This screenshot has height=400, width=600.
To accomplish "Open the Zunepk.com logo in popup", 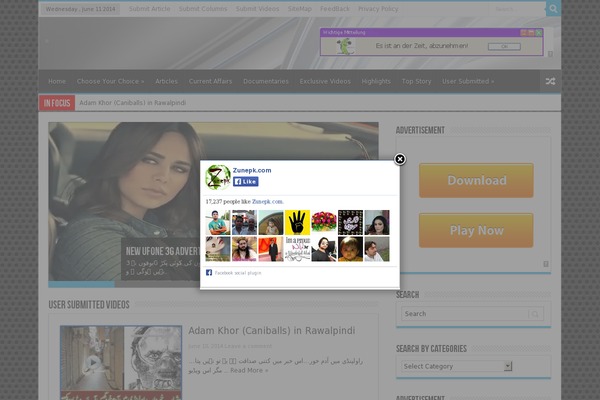I will click(218, 177).
